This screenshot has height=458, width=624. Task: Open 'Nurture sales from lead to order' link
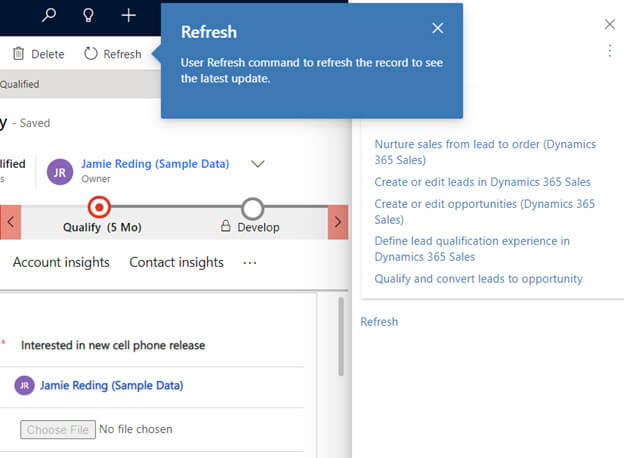pyautogui.click(x=485, y=152)
